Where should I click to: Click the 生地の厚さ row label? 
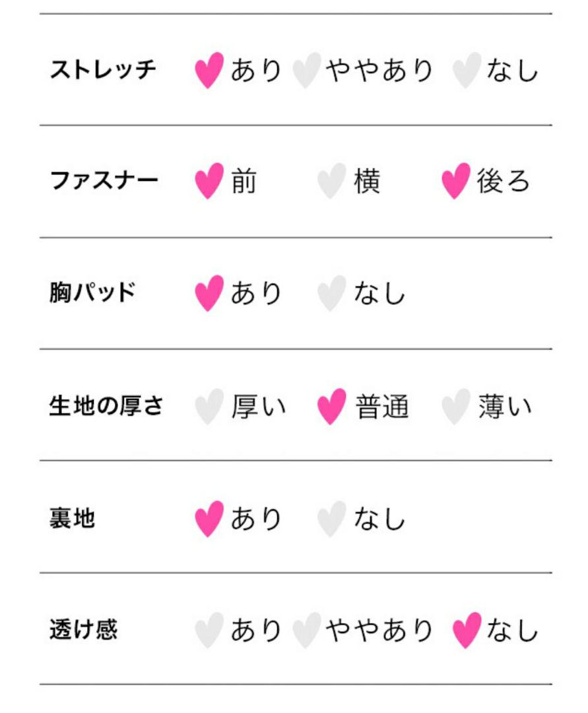point(106,405)
